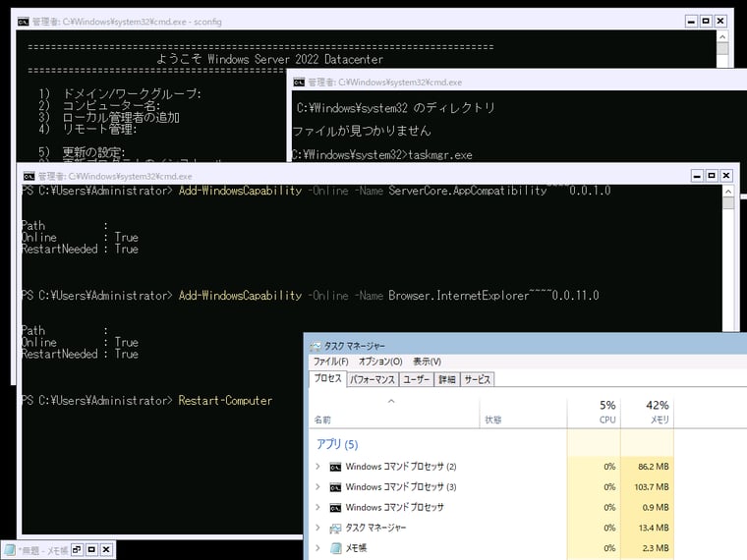Restore the minimized 無題 - メモ帳 window
This screenshot has width=747, height=560.
(x=77, y=550)
